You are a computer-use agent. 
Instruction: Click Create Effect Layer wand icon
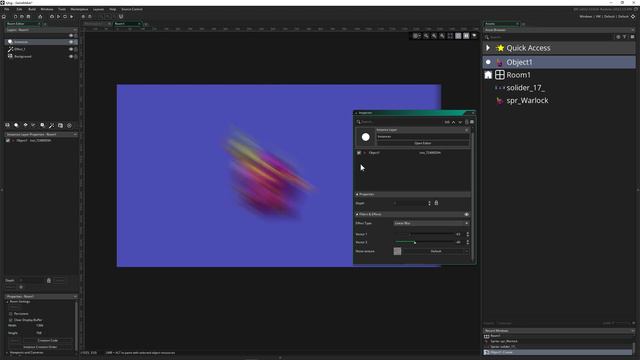[51, 125]
